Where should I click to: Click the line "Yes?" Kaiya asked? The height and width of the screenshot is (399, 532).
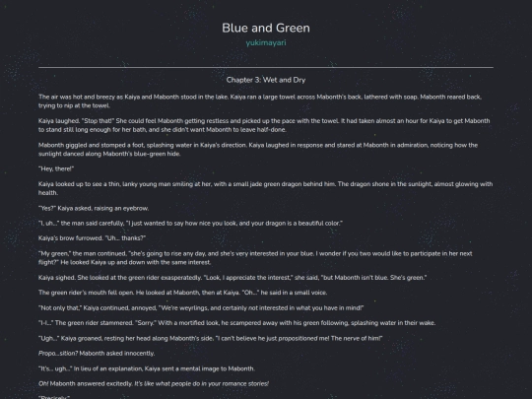point(94,208)
